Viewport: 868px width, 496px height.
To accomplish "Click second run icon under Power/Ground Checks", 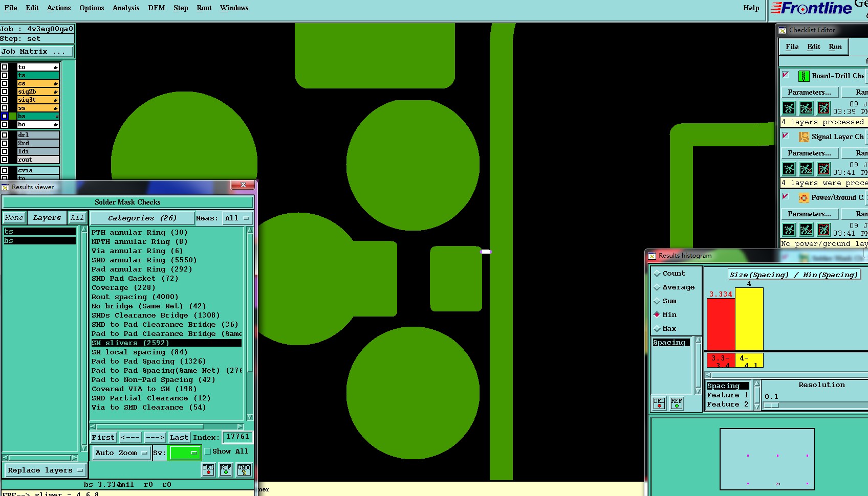I will tap(806, 230).
